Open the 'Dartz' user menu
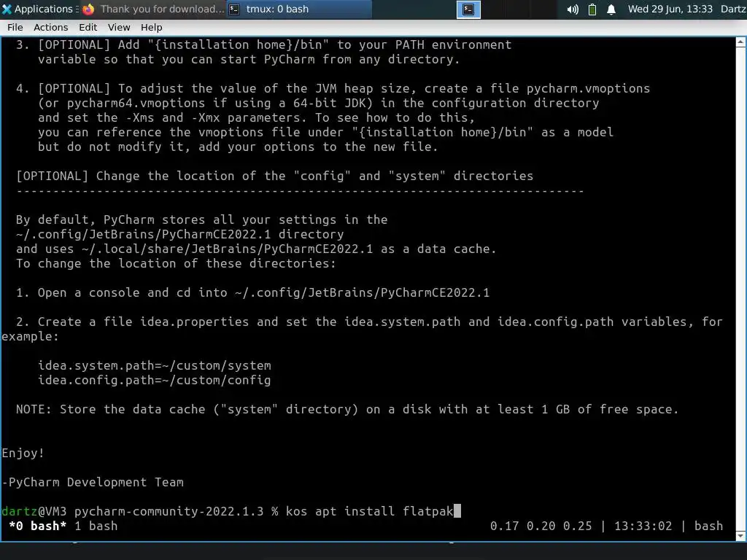This screenshot has width=747, height=560. coord(733,9)
